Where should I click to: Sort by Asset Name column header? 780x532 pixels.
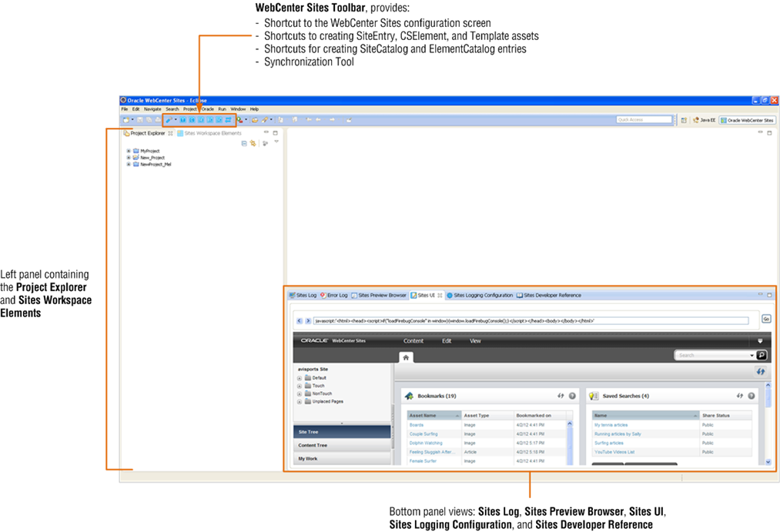[x=434, y=415]
